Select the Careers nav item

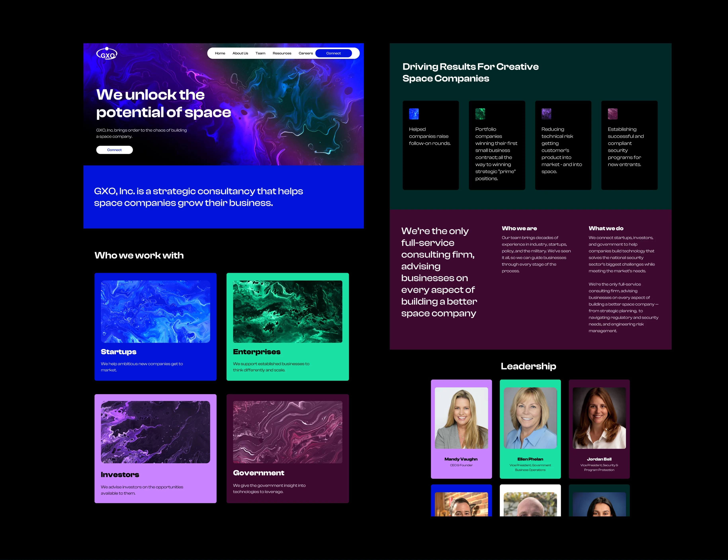coord(306,53)
